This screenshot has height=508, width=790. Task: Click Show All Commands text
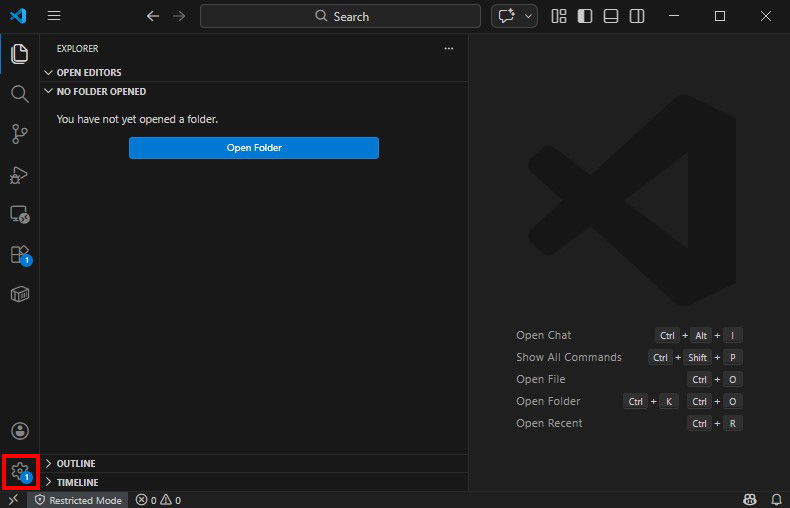[x=569, y=357]
